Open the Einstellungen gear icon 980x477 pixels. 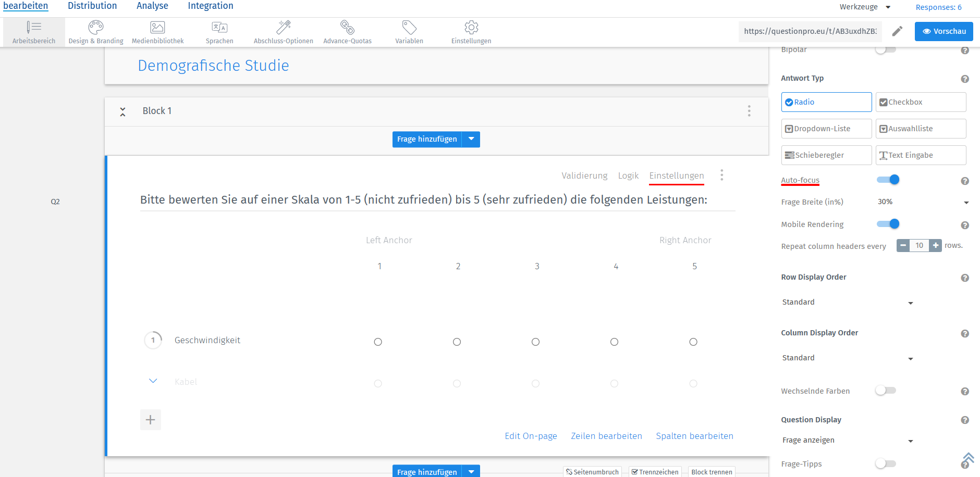[x=471, y=27]
